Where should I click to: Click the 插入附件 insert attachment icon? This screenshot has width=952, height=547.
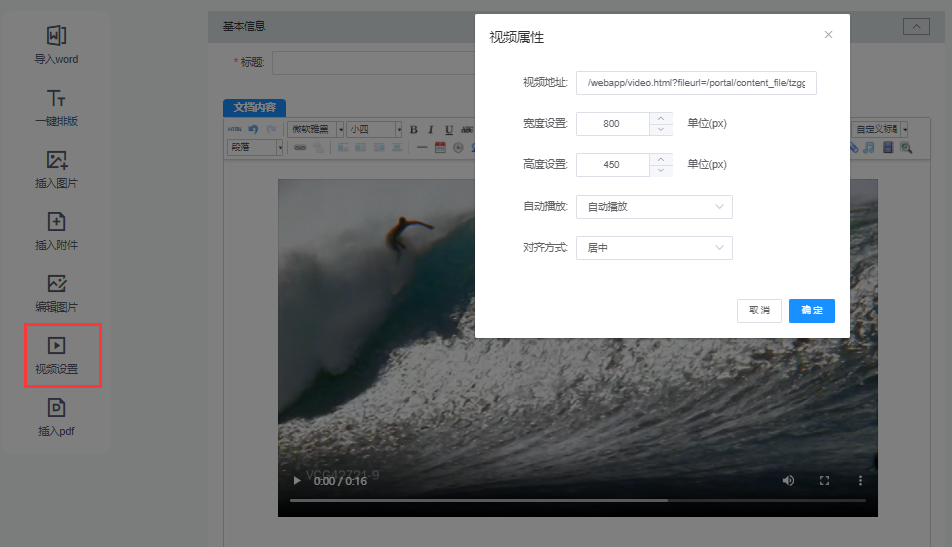coord(56,223)
